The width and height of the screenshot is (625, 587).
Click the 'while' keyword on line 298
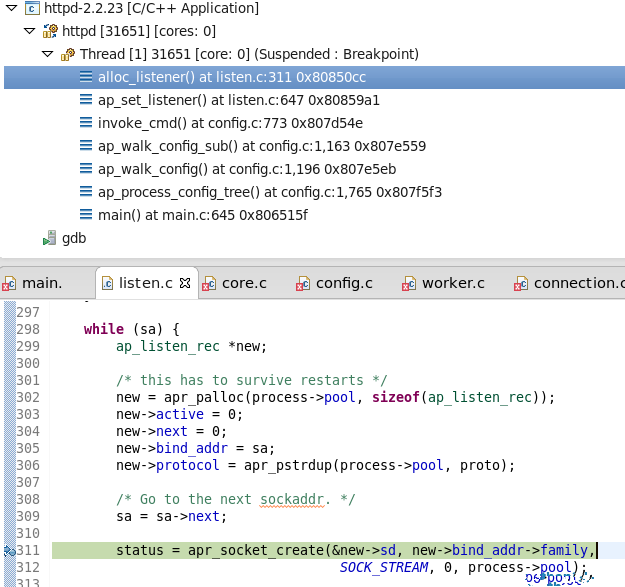click(104, 329)
